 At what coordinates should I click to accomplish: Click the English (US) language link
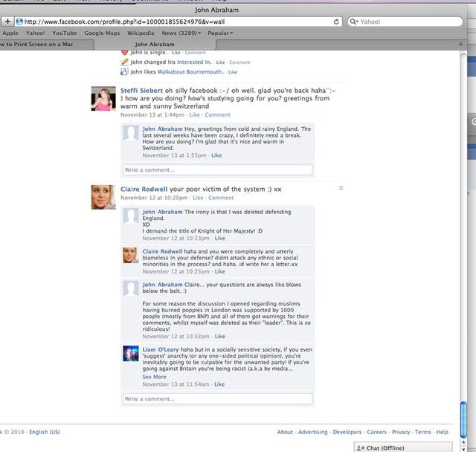(x=45, y=432)
